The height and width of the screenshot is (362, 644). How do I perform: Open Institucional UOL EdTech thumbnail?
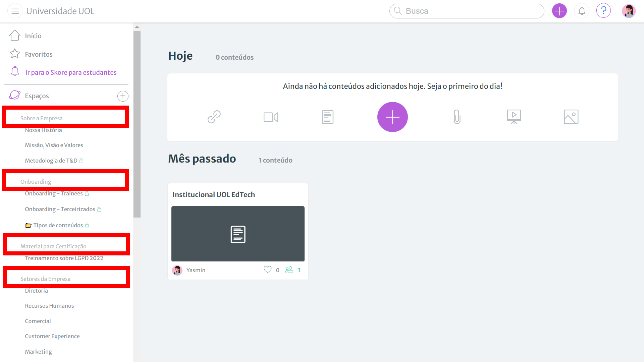238,234
